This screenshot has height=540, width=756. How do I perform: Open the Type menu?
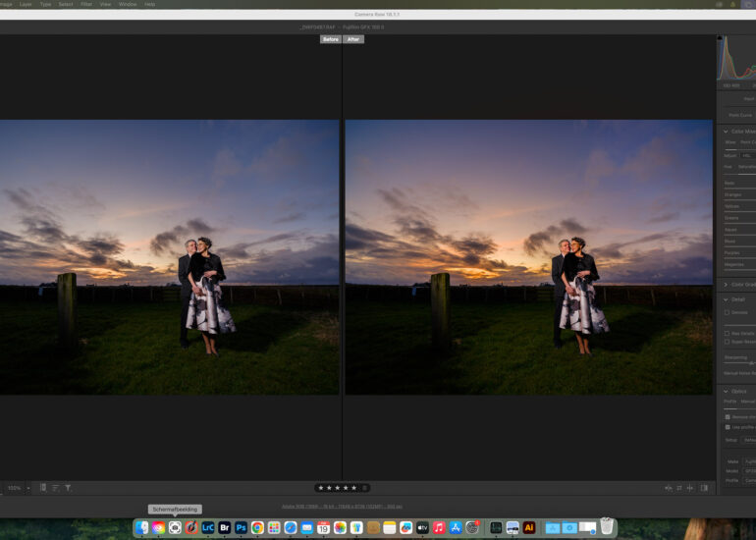[x=45, y=4]
